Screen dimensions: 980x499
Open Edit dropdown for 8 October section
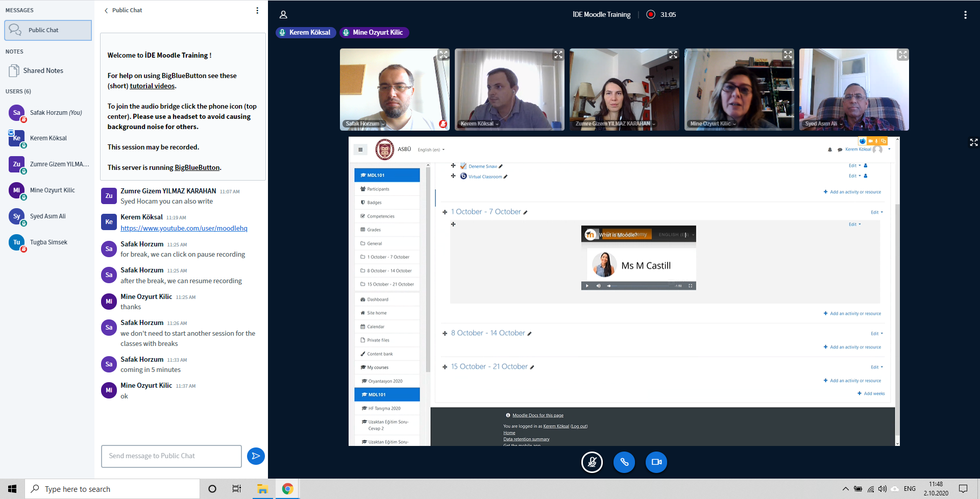pyautogui.click(x=877, y=334)
